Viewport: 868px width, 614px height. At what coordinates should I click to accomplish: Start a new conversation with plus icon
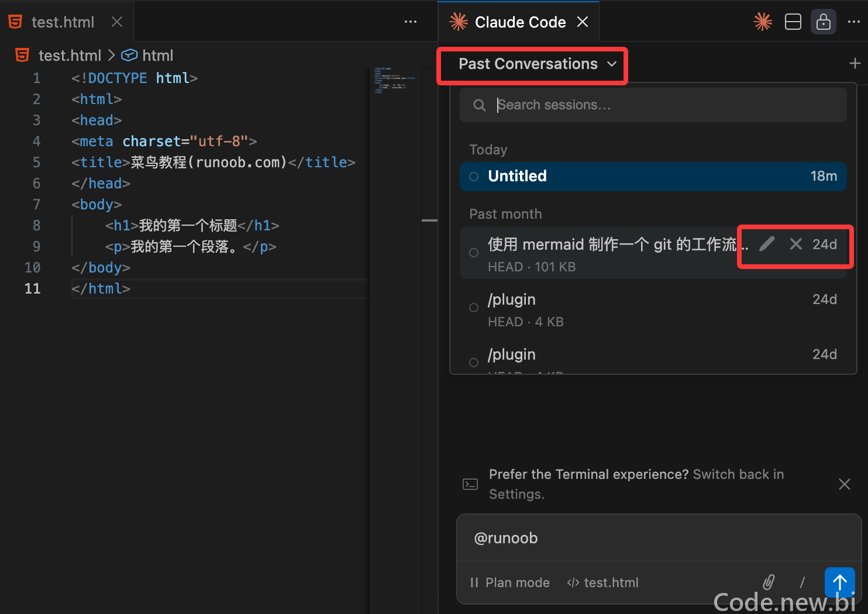click(x=855, y=63)
